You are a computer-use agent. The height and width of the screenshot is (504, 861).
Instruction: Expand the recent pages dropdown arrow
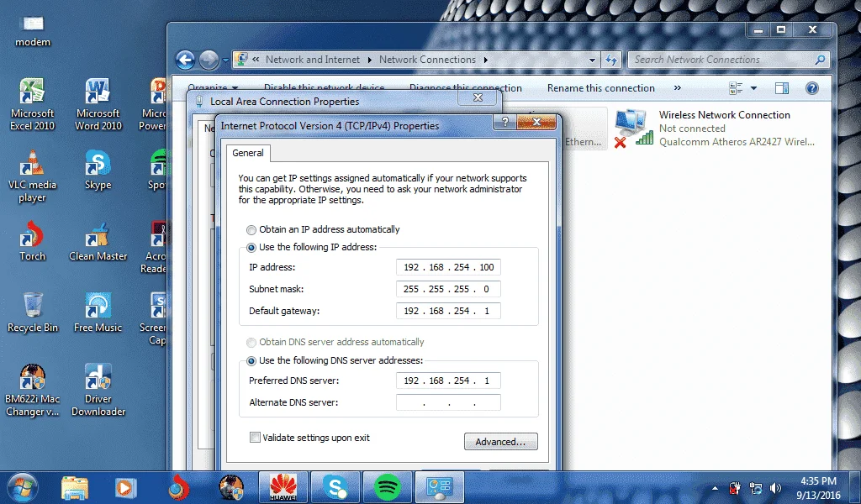click(225, 60)
